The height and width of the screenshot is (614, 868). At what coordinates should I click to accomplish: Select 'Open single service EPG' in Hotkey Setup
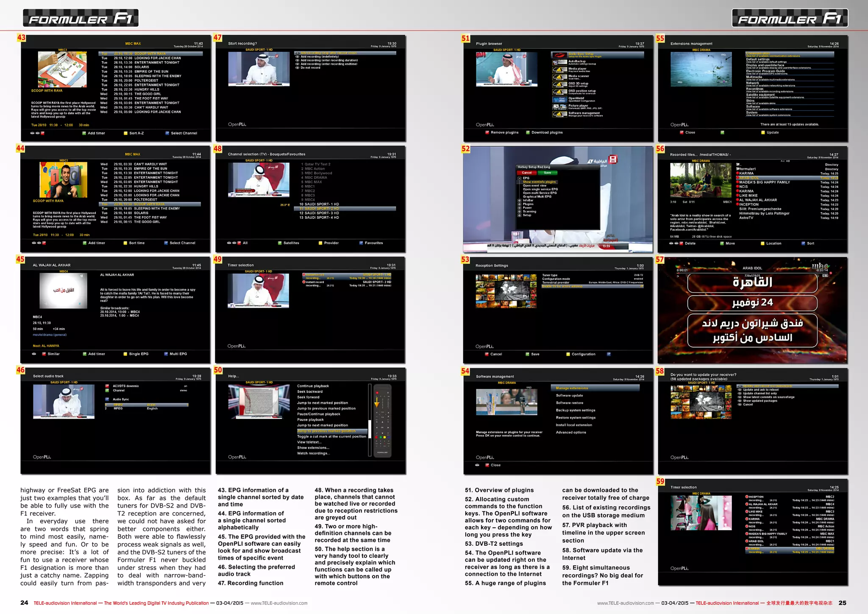click(540, 189)
